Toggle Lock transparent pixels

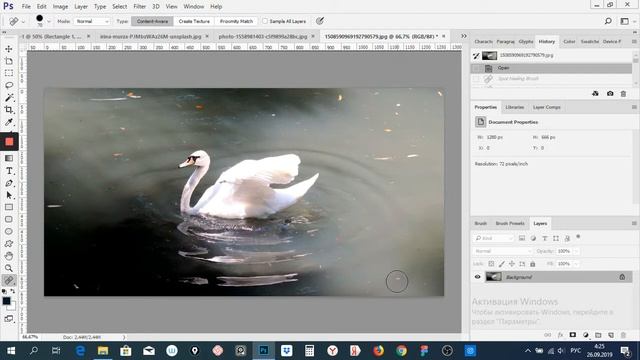[x=491, y=264]
